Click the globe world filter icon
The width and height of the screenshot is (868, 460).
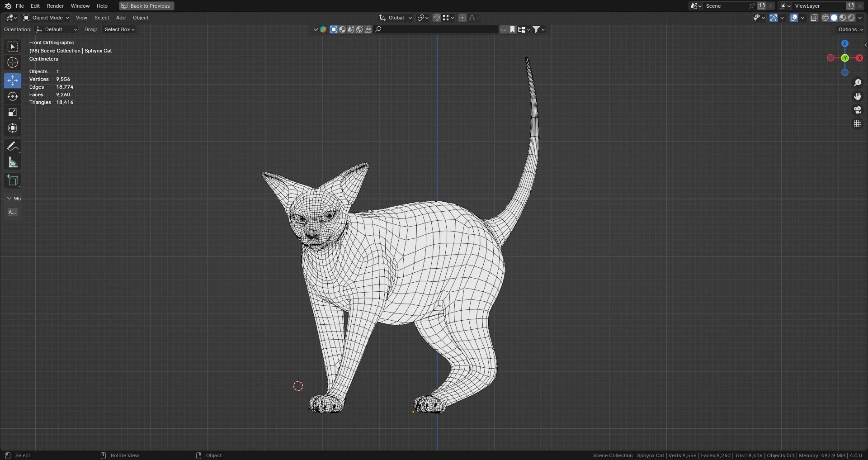click(359, 29)
